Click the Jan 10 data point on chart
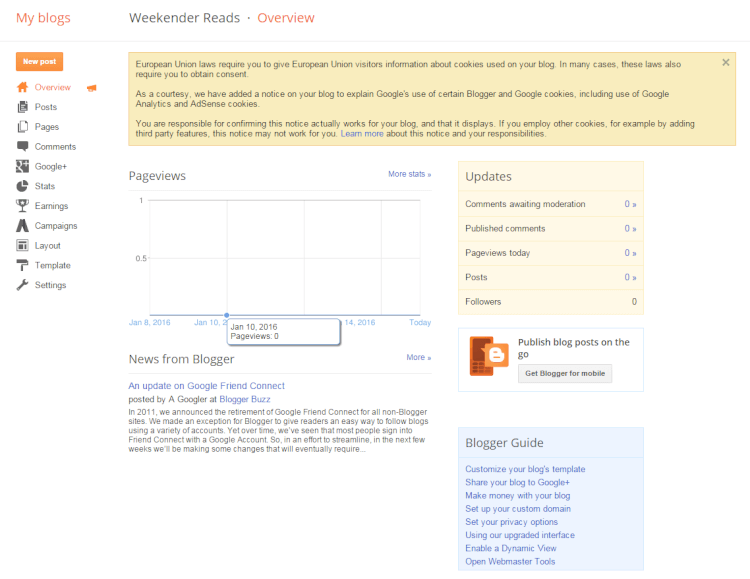Image resolution: width=750 pixels, height=579 pixels. 227,315
